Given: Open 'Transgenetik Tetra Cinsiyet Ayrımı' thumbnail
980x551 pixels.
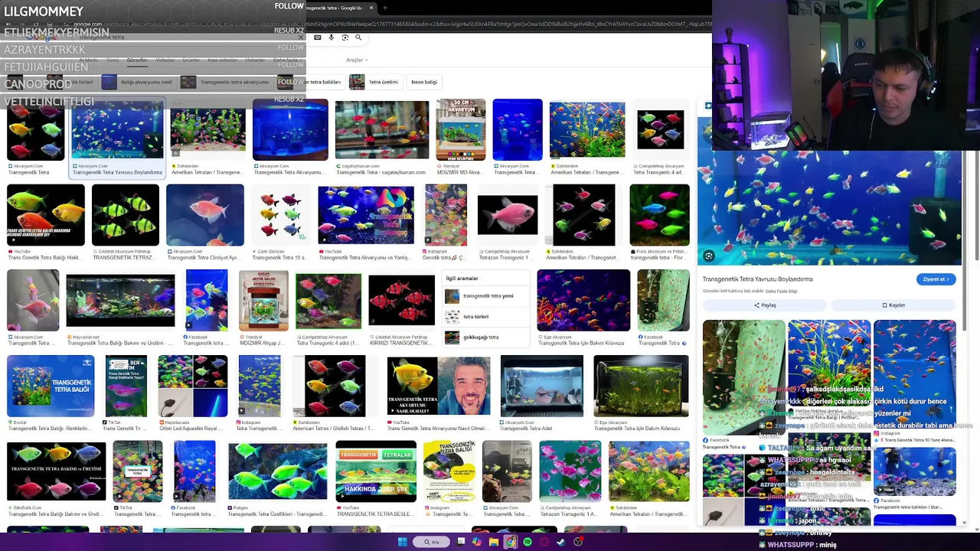Looking at the screenshot, I should (x=204, y=215).
